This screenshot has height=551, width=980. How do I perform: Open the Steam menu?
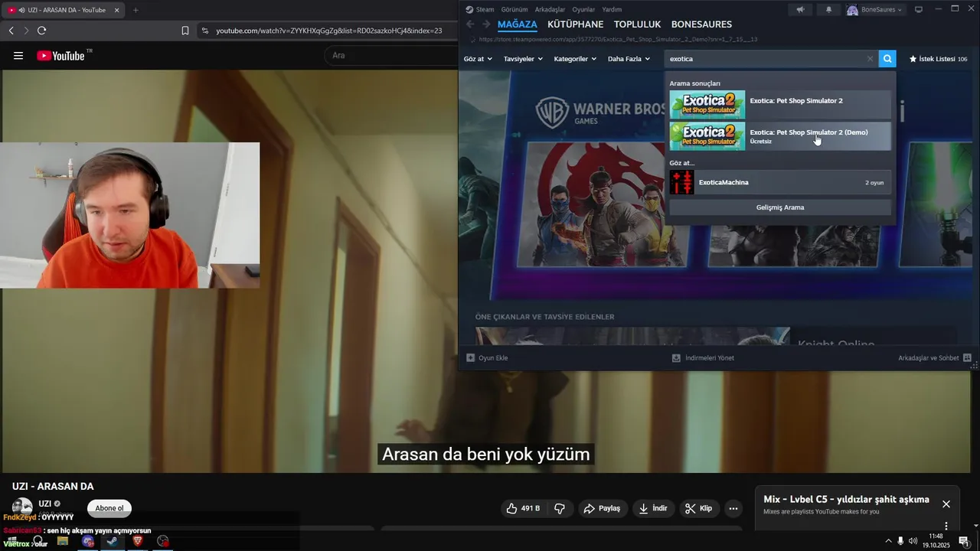click(x=480, y=10)
